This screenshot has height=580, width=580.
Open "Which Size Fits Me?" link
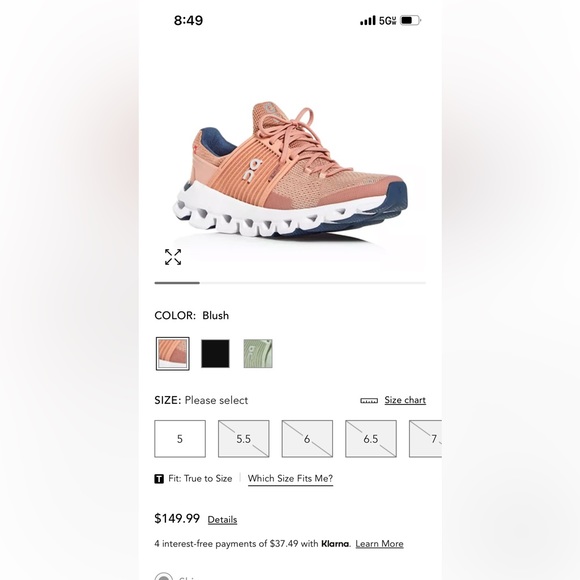290,479
